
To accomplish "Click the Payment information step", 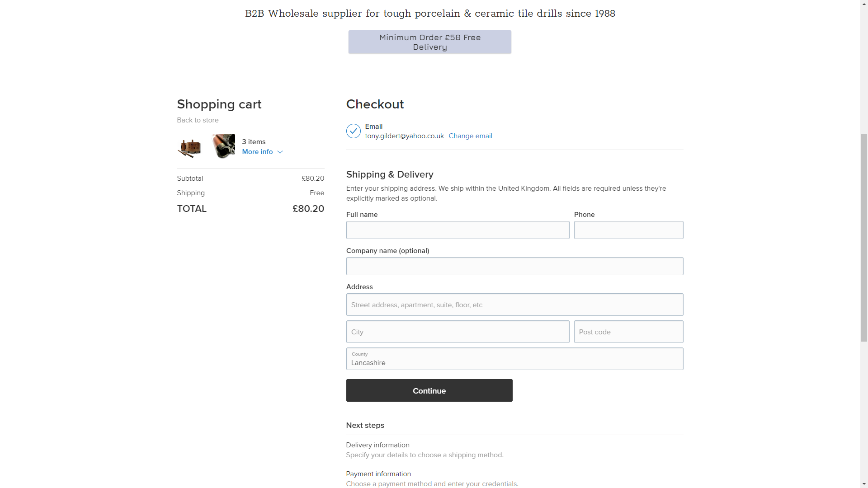I will 378,474.
